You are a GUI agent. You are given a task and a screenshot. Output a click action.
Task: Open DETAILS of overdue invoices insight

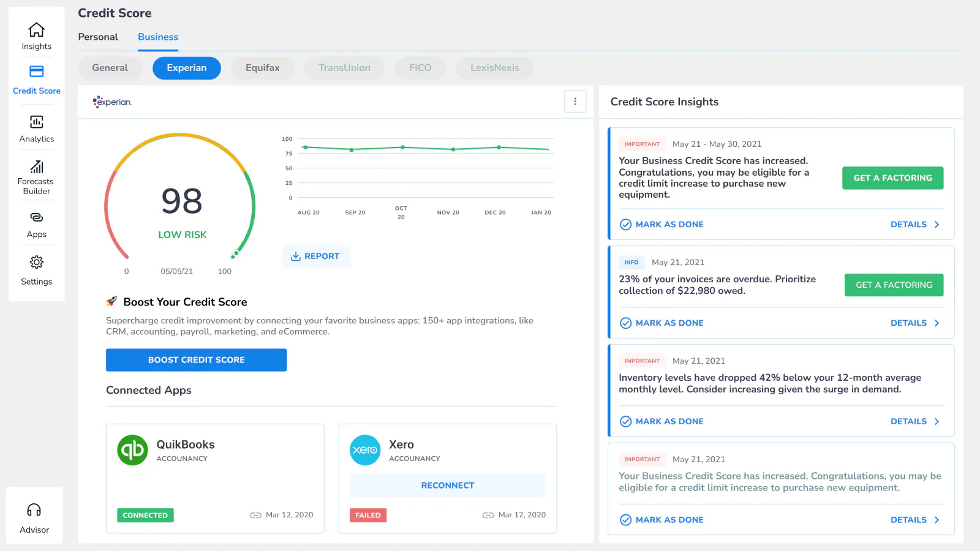click(915, 323)
